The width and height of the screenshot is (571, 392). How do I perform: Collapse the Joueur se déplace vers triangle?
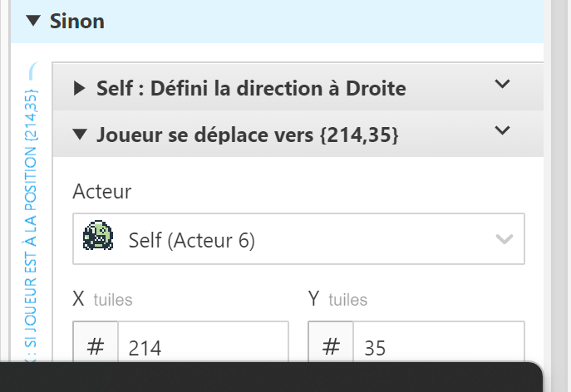[x=80, y=134]
